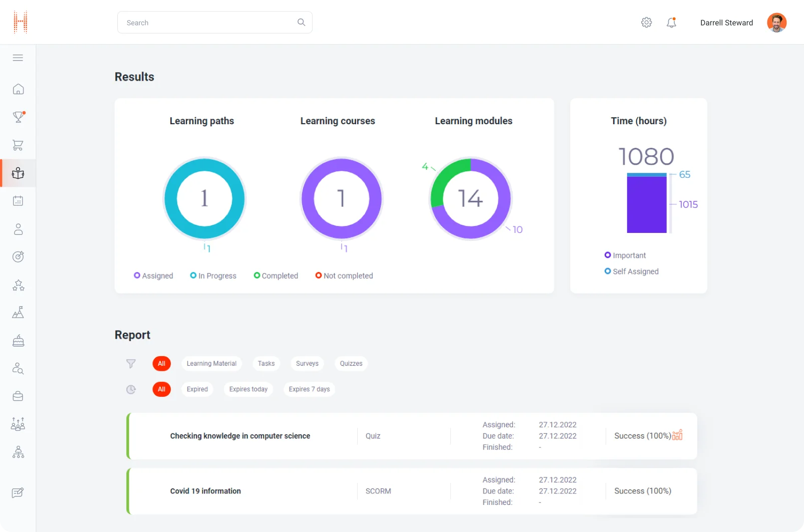Filter by Expires today
Image resolution: width=804 pixels, height=532 pixels.
click(248, 389)
